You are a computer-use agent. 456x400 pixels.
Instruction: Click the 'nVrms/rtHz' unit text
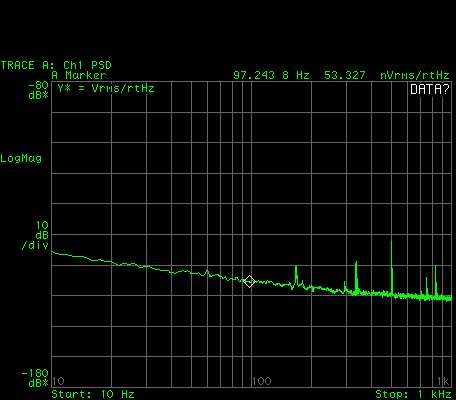[415, 75]
